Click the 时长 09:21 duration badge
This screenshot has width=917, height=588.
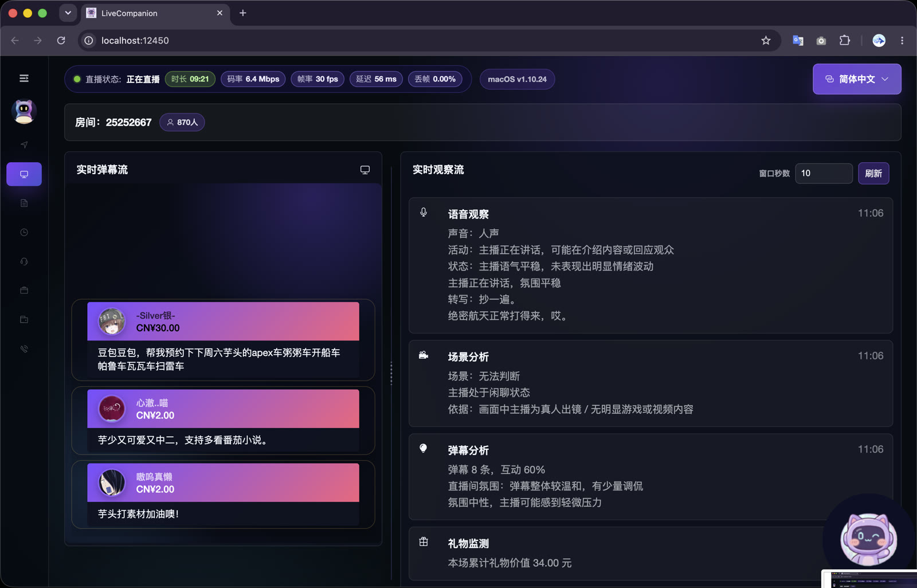coord(190,79)
